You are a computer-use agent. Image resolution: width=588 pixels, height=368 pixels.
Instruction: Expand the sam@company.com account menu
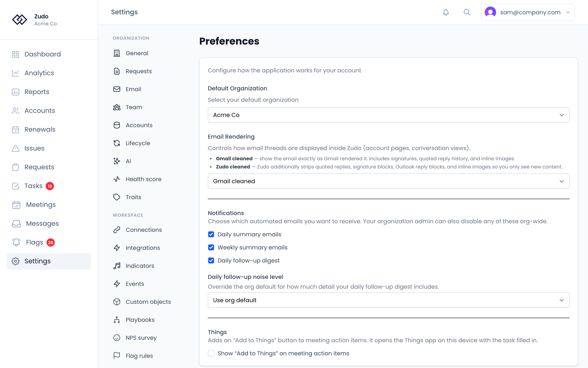(528, 12)
